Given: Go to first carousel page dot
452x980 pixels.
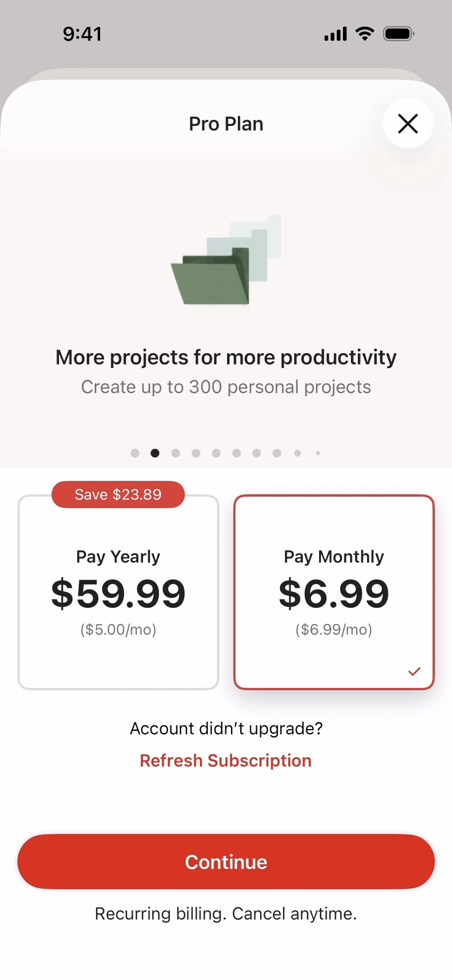Looking at the screenshot, I should click(x=135, y=453).
